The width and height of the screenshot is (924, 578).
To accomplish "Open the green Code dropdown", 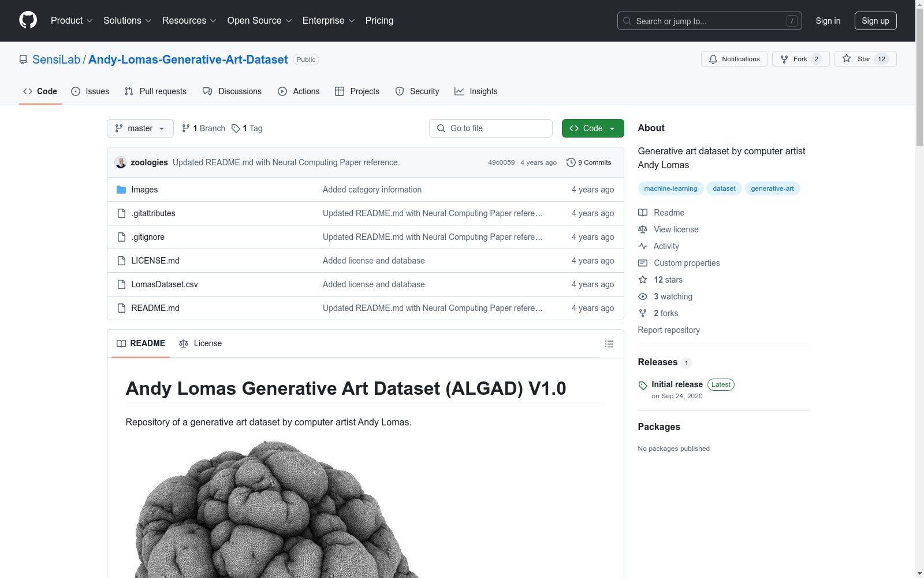I will click(593, 128).
